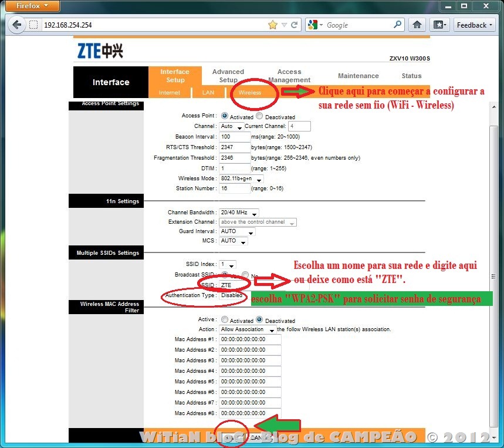
Task: Go to the LAN sub-tab
Action: [x=208, y=93]
